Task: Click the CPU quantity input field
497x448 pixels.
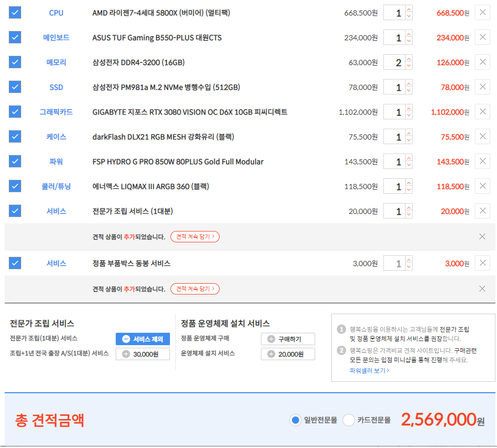Action: pyautogui.click(x=394, y=13)
